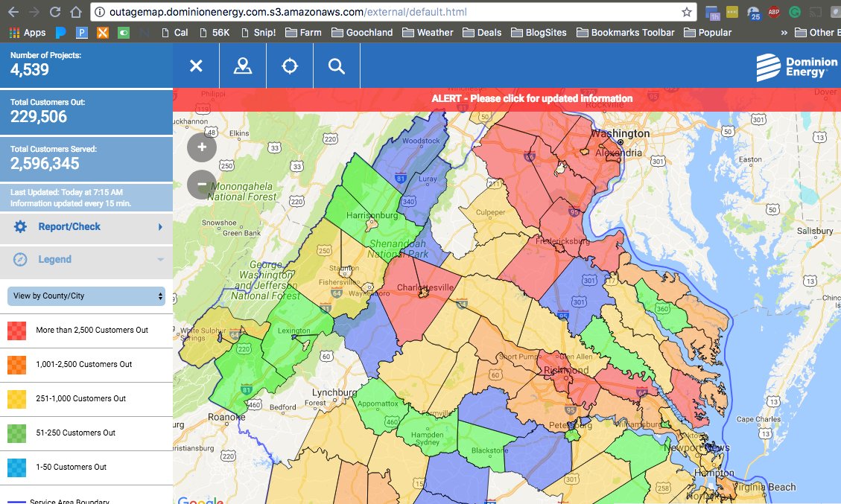Zoom out using the minus control

201,184
